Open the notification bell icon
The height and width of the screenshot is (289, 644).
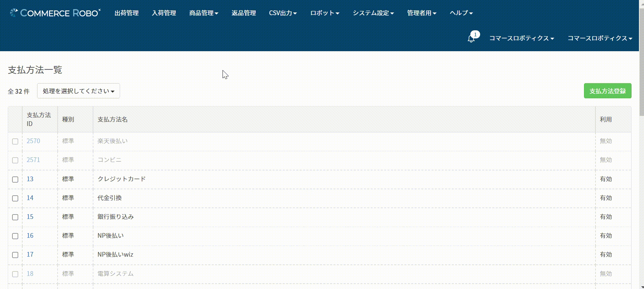pyautogui.click(x=471, y=39)
